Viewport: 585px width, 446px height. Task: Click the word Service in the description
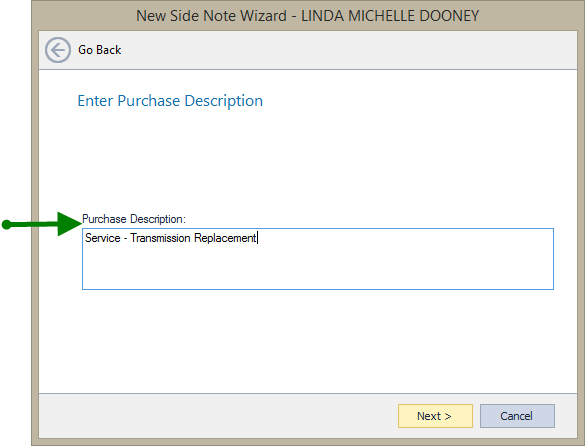103,238
